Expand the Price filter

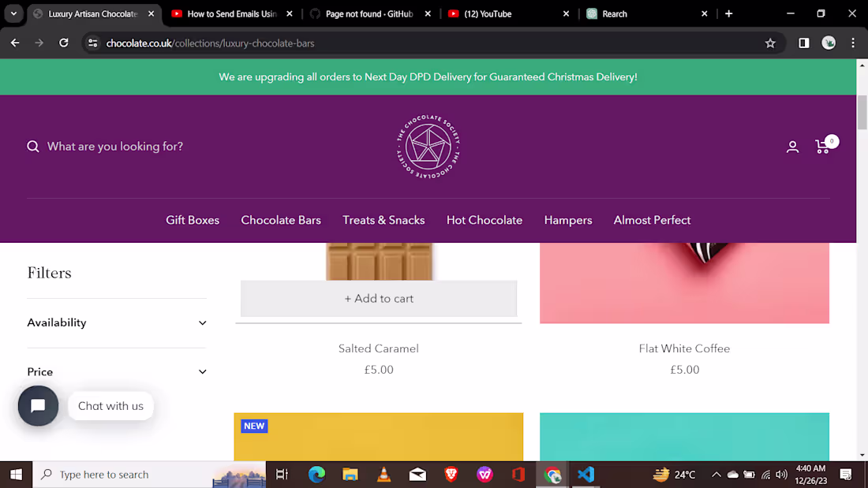(x=116, y=371)
